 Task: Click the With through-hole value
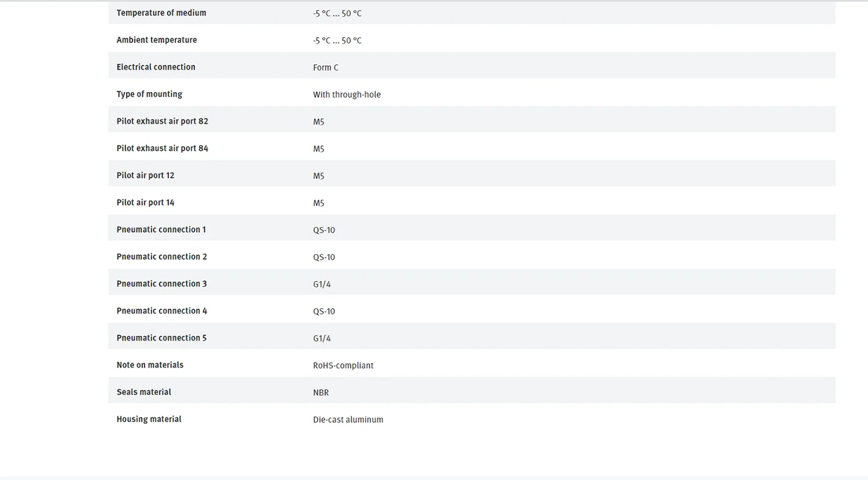point(347,95)
